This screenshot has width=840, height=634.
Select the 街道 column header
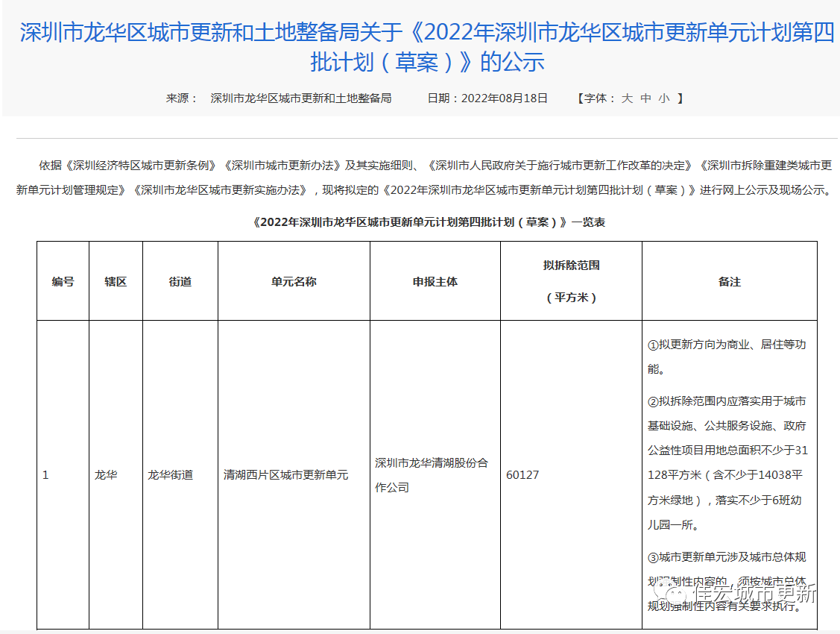(x=180, y=281)
